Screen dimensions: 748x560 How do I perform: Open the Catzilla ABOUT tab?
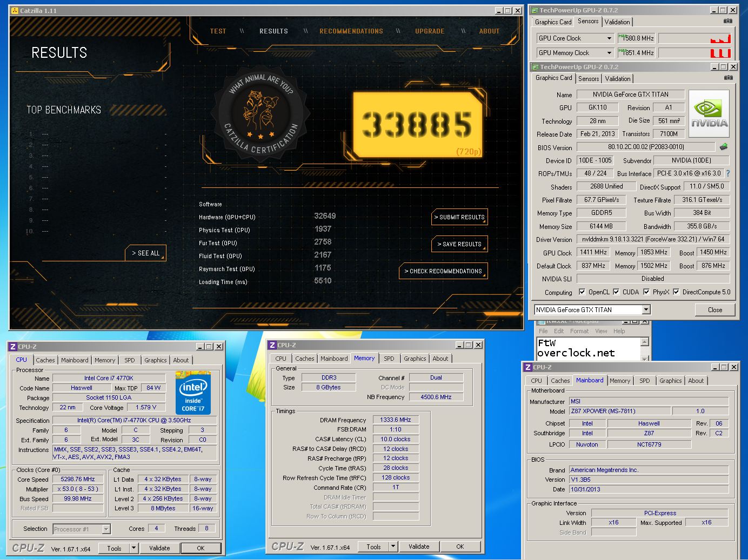pyautogui.click(x=489, y=31)
